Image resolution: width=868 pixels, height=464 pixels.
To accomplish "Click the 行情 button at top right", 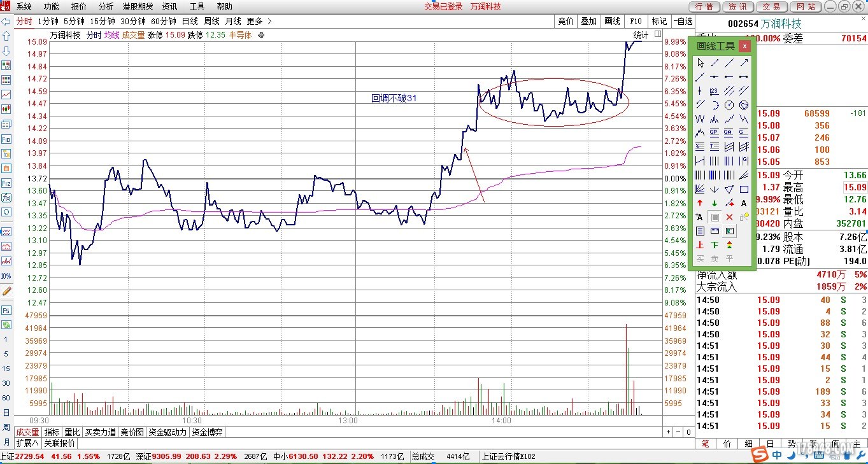I will coord(704,6).
